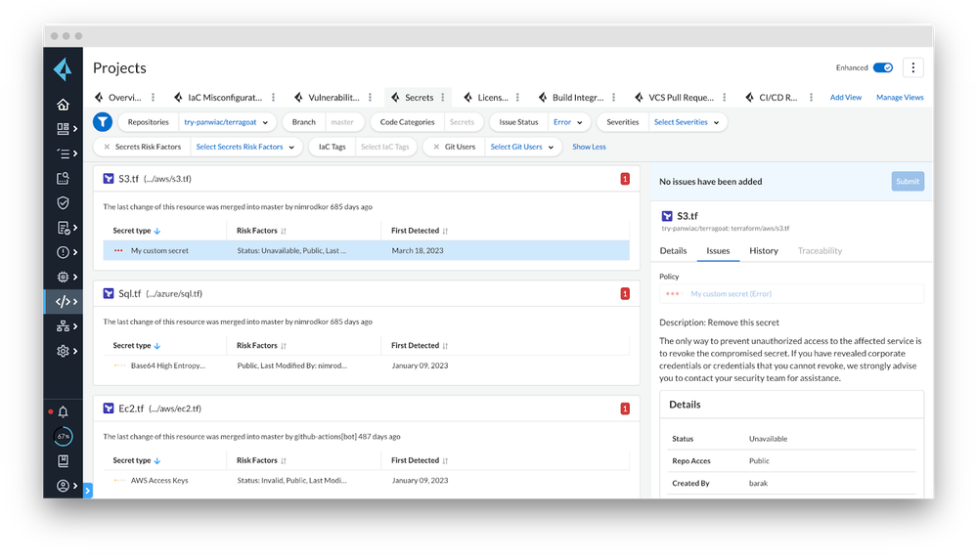Click the Manage Views link
Screen dimensions: 977x560
tap(900, 97)
